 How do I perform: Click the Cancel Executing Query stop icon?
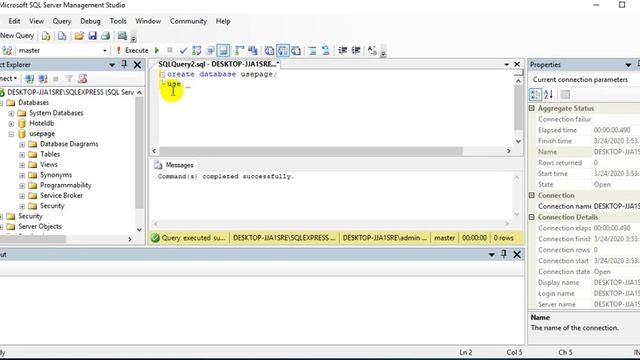coord(170,51)
